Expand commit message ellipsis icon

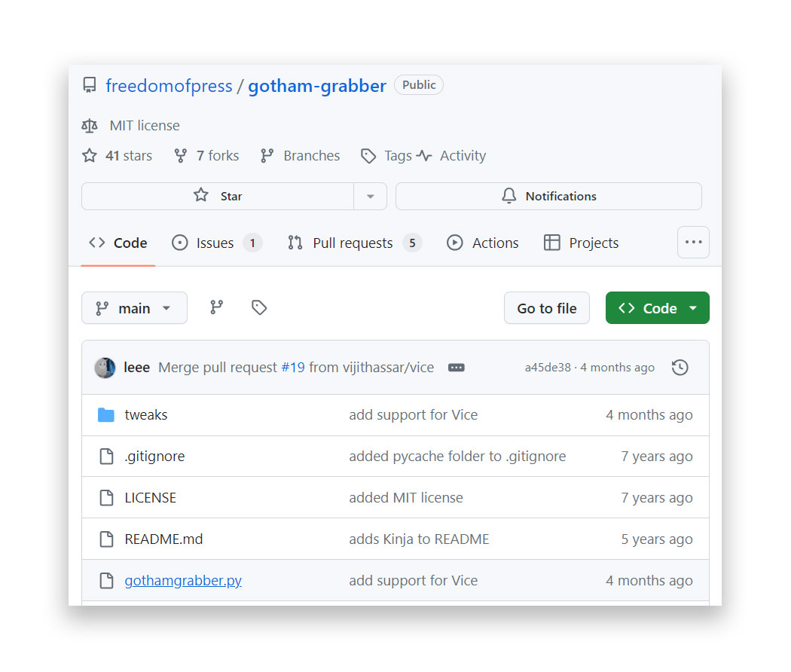[456, 368]
